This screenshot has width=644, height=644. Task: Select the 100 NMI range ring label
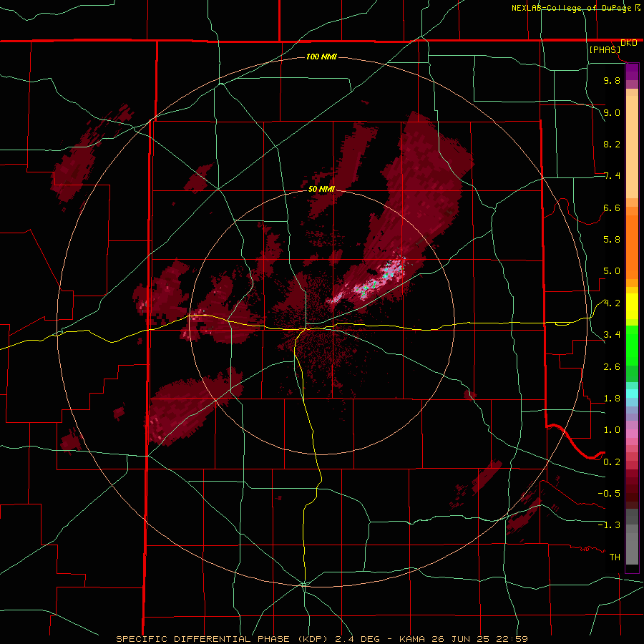pyautogui.click(x=321, y=57)
